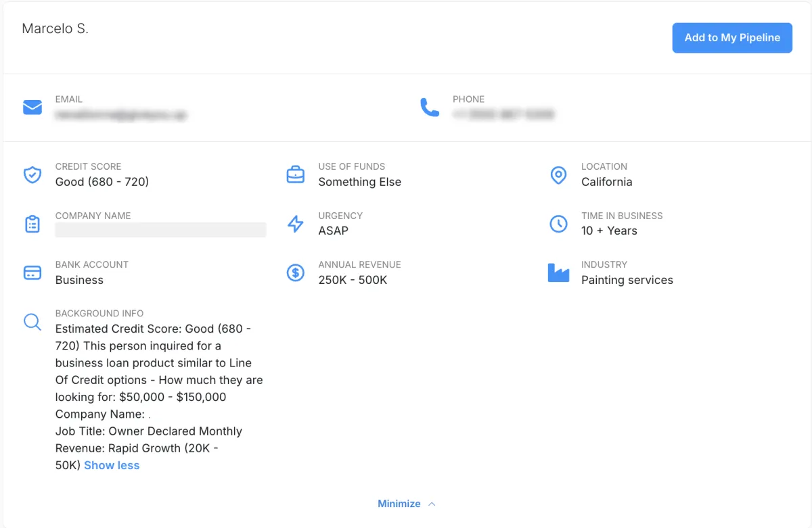
Task: Click the blurred phone number
Action: click(503, 115)
